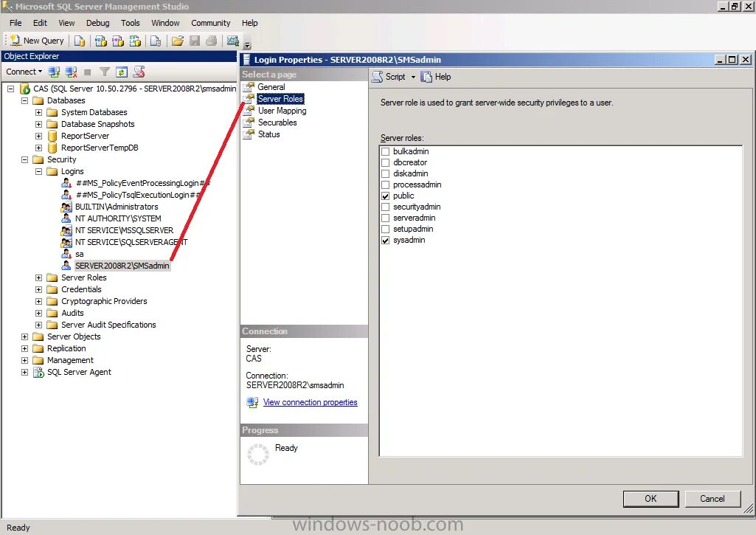Image resolution: width=756 pixels, height=535 pixels.
Task: Click the New Query toolbar button
Action: click(37, 41)
